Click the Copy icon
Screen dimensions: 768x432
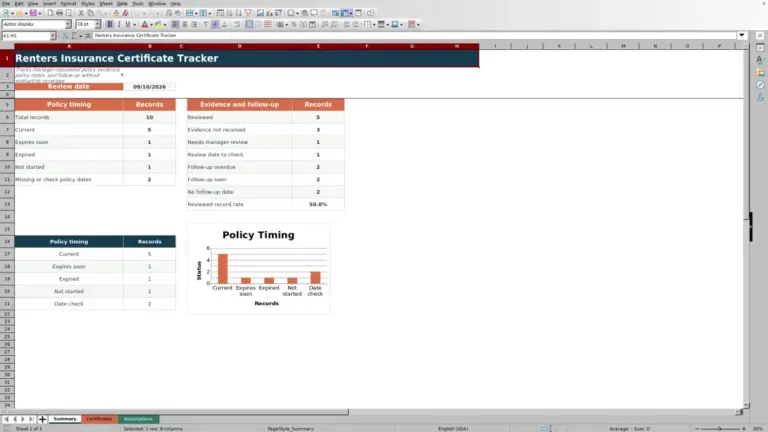point(90,13)
